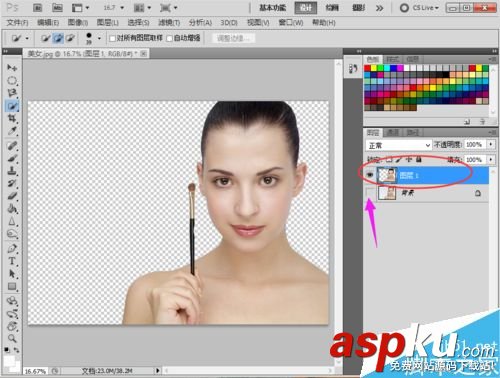
Task: Open the 选择(S) menu
Action: coord(138,23)
